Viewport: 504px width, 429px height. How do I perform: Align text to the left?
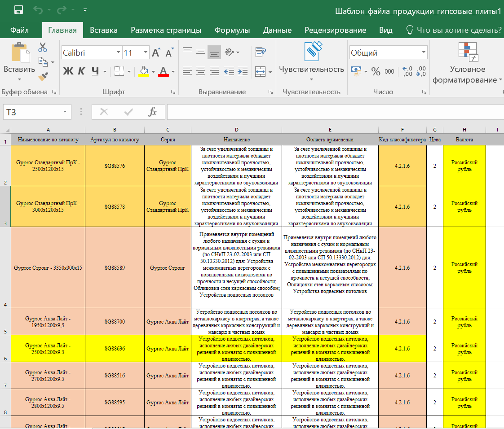click(x=187, y=72)
